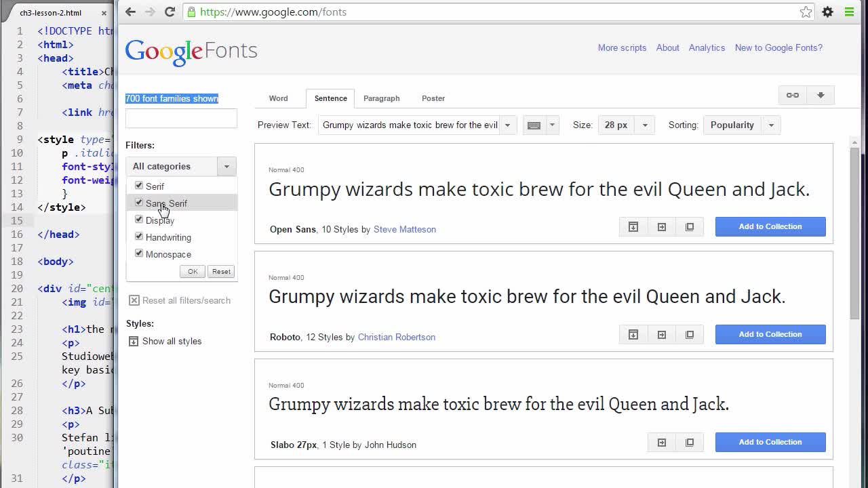The width and height of the screenshot is (868, 488).
Task: Expand the keyboard options dropdown arrow
Action: (552, 125)
